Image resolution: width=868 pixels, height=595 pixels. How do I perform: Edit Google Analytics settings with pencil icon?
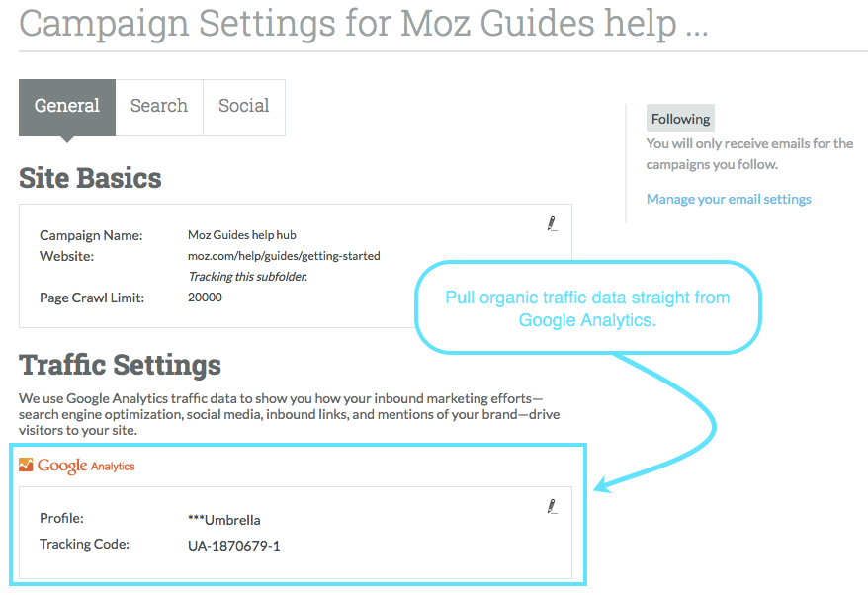click(x=552, y=507)
